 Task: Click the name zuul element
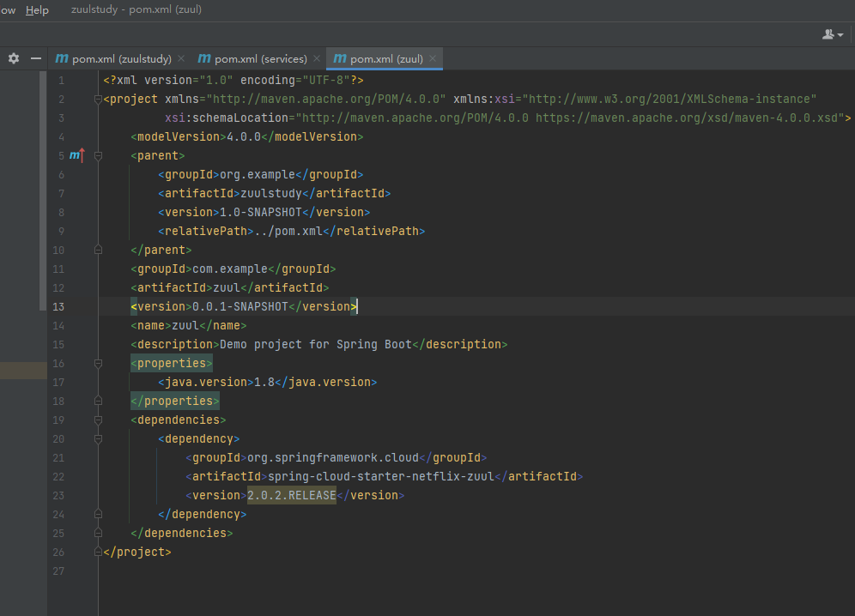point(189,325)
